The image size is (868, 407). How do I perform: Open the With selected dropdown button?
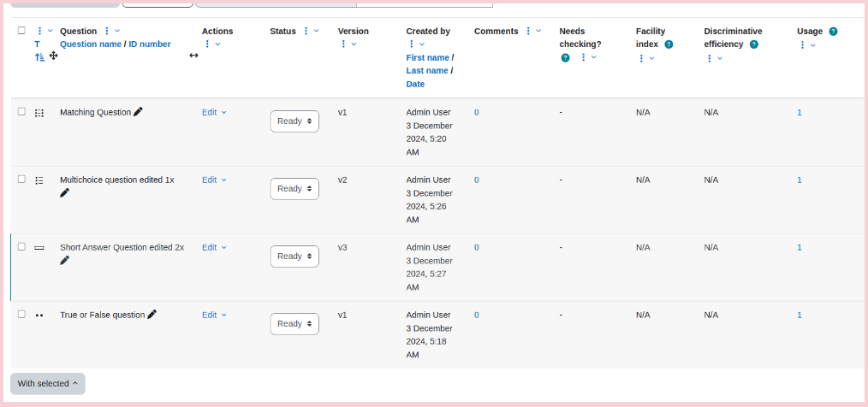click(48, 383)
